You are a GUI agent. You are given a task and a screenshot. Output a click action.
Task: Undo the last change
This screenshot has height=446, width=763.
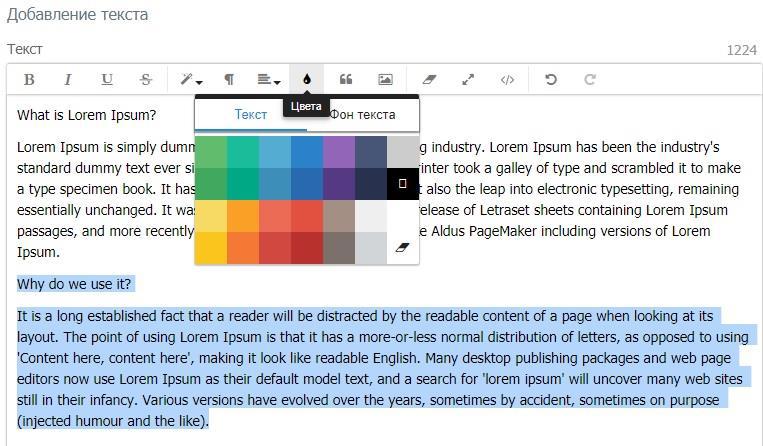point(551,79)
